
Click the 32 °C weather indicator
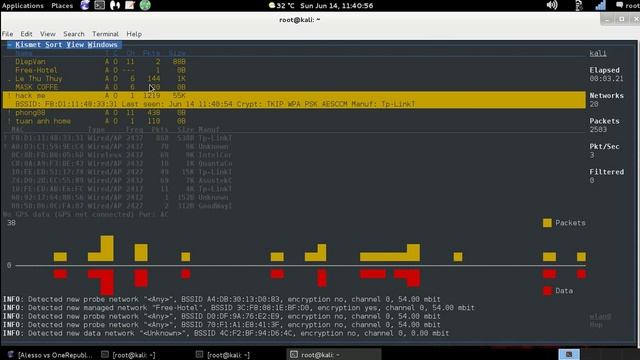click(281, 5)
